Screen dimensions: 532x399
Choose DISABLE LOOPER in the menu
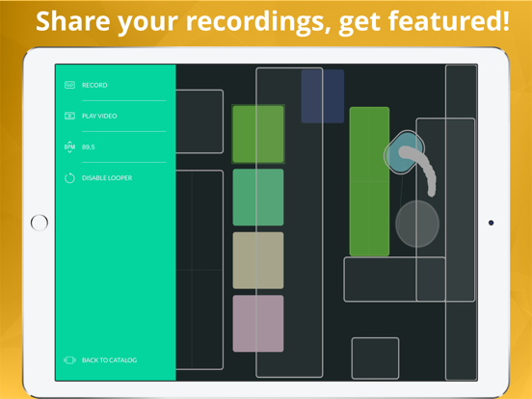pos(107,177)
